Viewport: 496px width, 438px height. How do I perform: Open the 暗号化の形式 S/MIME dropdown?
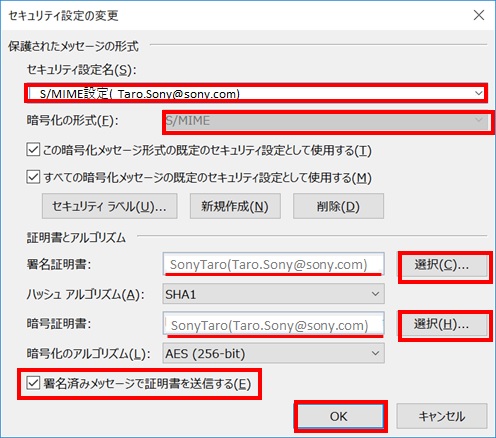pyautogui.click(x=327, y=121)
